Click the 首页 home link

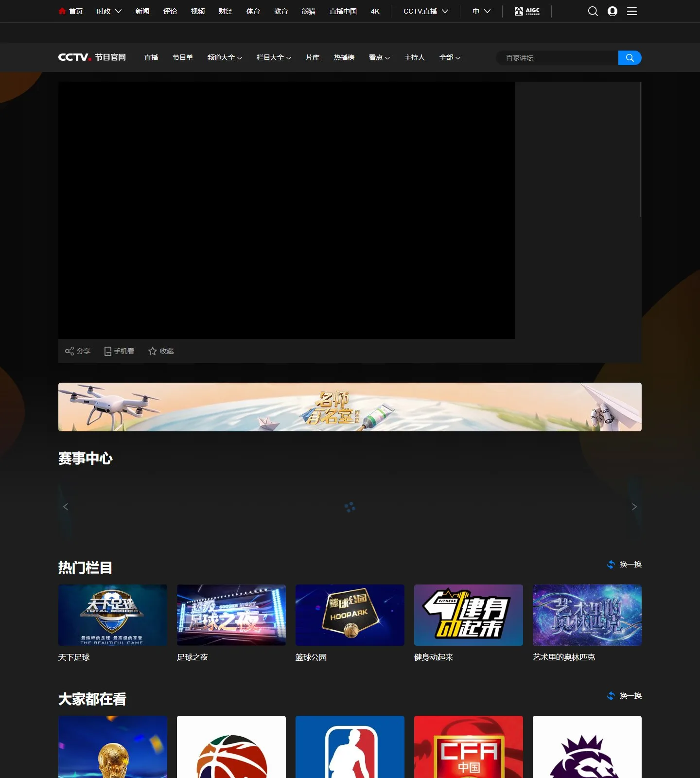point(76,11)
